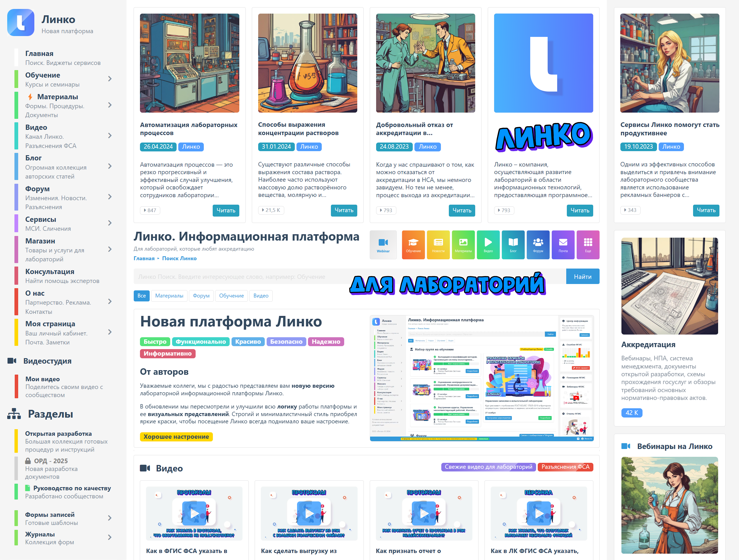Click the Найти search button
This screenshot has height=560, width=739.
[583, 277]
